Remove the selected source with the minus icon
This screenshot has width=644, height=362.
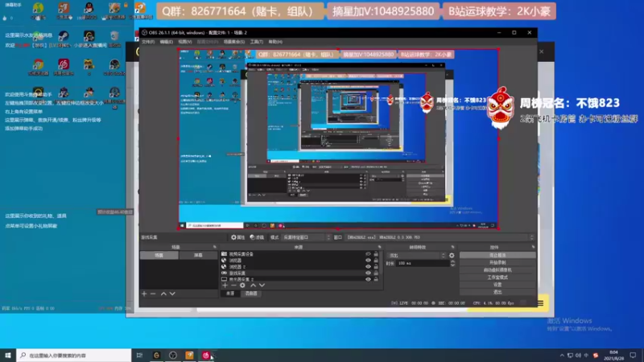click(233, 286)
